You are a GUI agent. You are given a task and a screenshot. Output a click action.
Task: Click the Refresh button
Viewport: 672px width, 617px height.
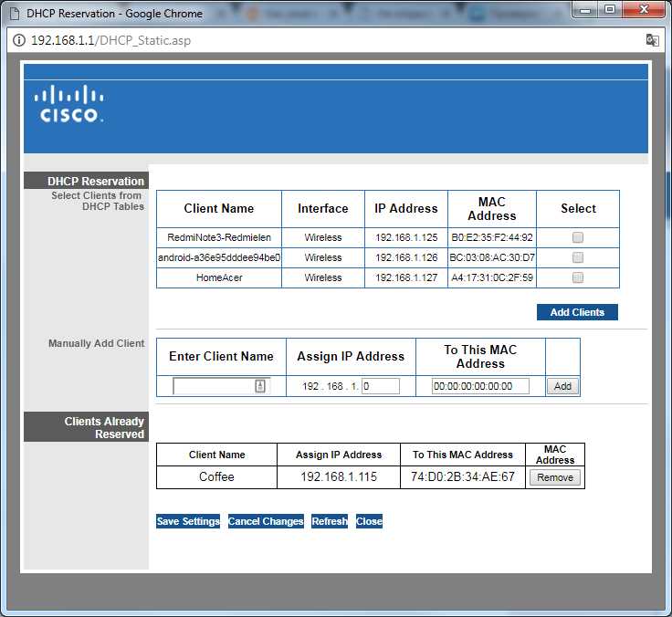click(x=330, y=521)
